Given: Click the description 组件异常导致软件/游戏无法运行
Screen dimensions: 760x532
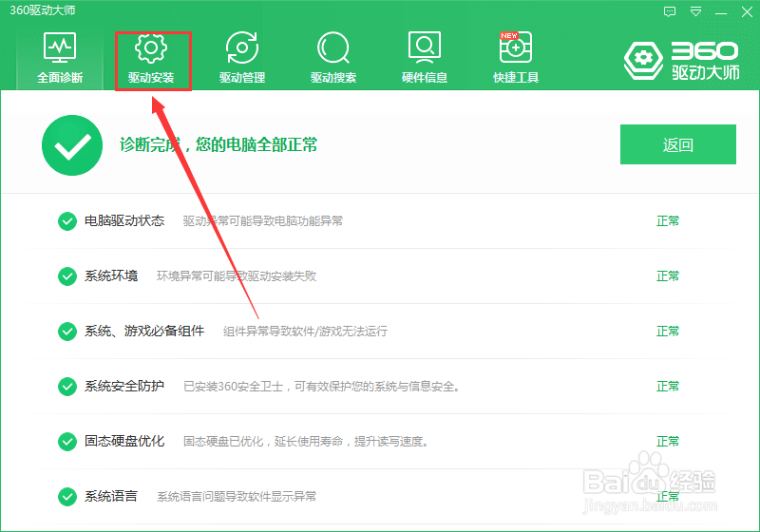Looking at the screenshot, I should [x=305, y=332].
